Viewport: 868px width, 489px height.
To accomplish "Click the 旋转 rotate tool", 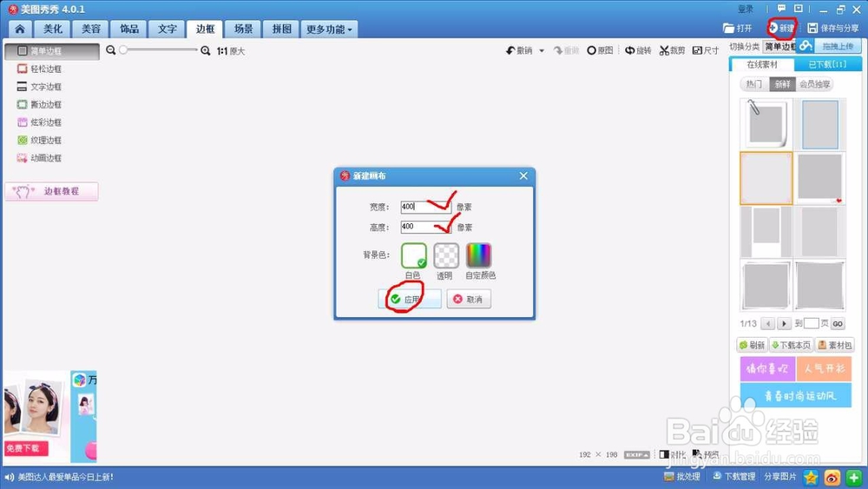I will 638,50.
